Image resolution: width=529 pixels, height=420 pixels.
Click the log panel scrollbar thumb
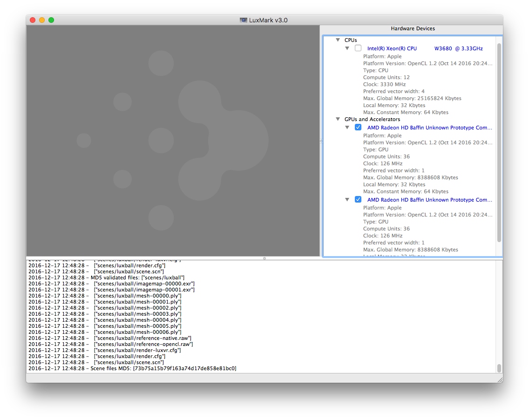(499, 368)
